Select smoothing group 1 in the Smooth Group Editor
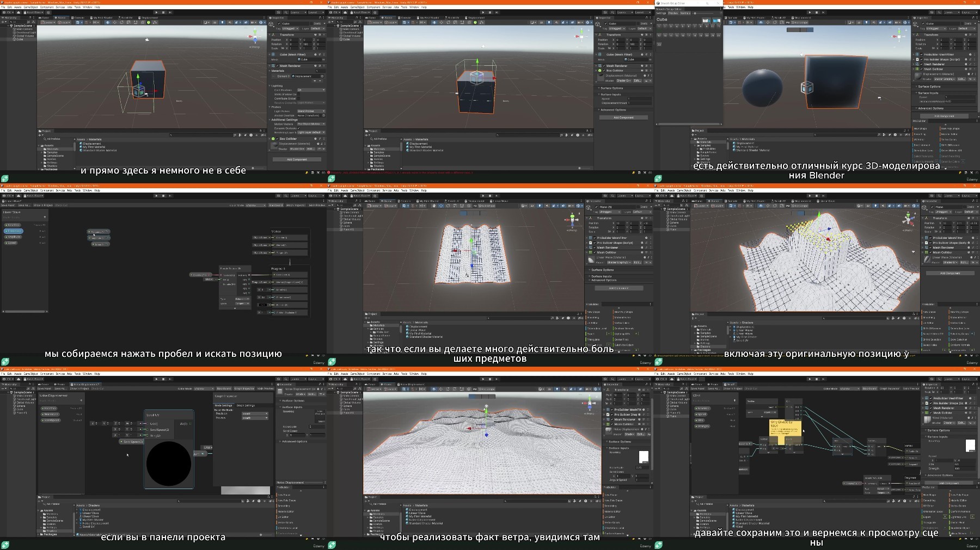980x550 pixels. (659, 26)
